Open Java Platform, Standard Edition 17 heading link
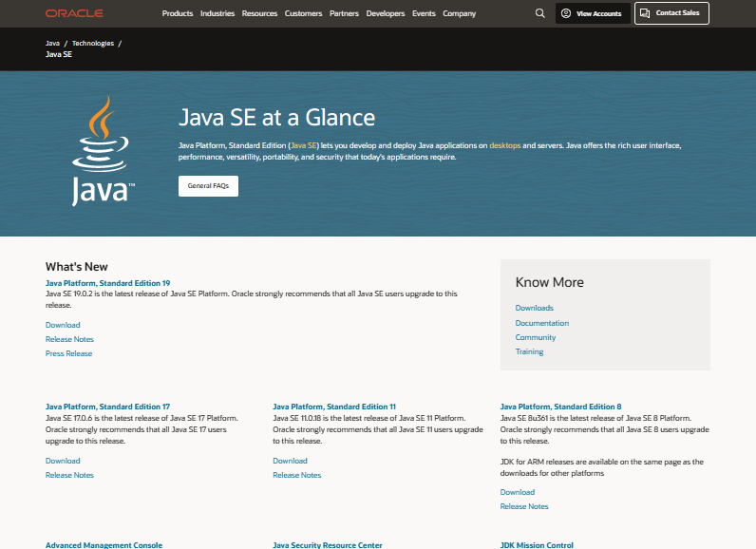The image size is (756, 549). pos(107,407)
